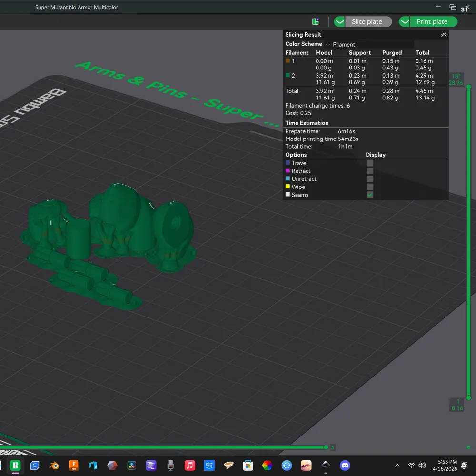
Task: Open DaVinci Resolve from the taskbar
Action: pos(132,465)
